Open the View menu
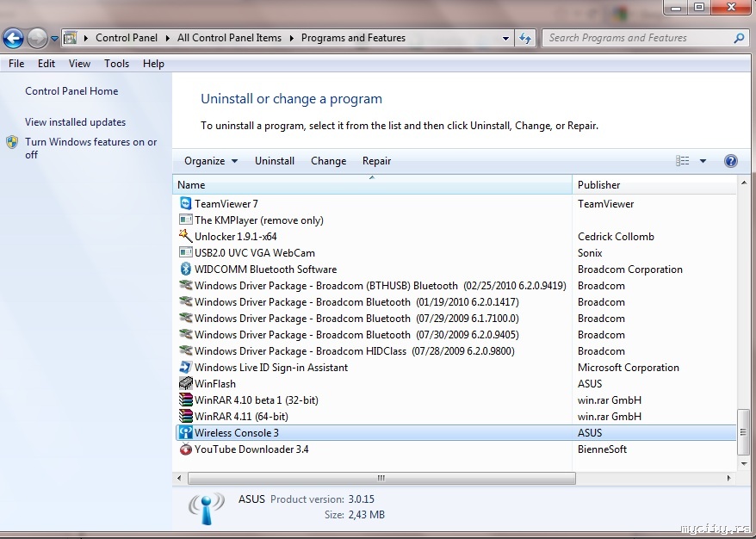 (79, 64)
